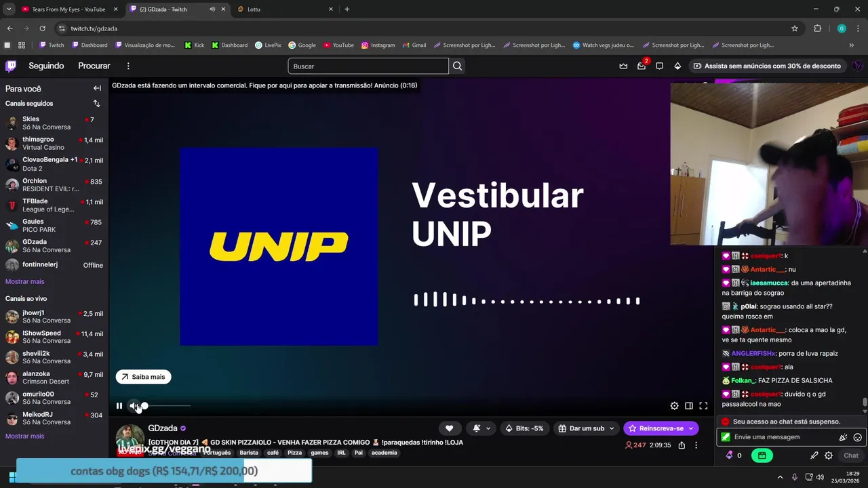Open the user avatar menu at top right
868x488 pixels.
click(x=857, y=66)
